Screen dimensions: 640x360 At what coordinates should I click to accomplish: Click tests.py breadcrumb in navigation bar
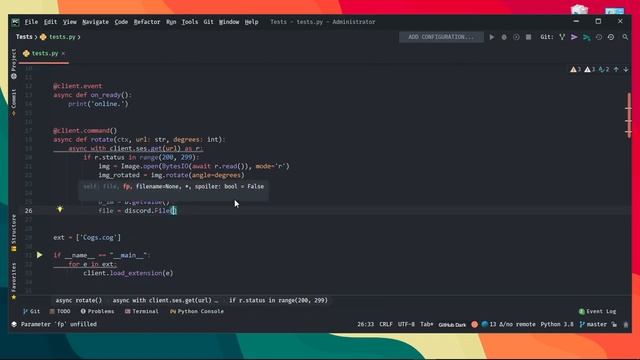pos(58,37)
